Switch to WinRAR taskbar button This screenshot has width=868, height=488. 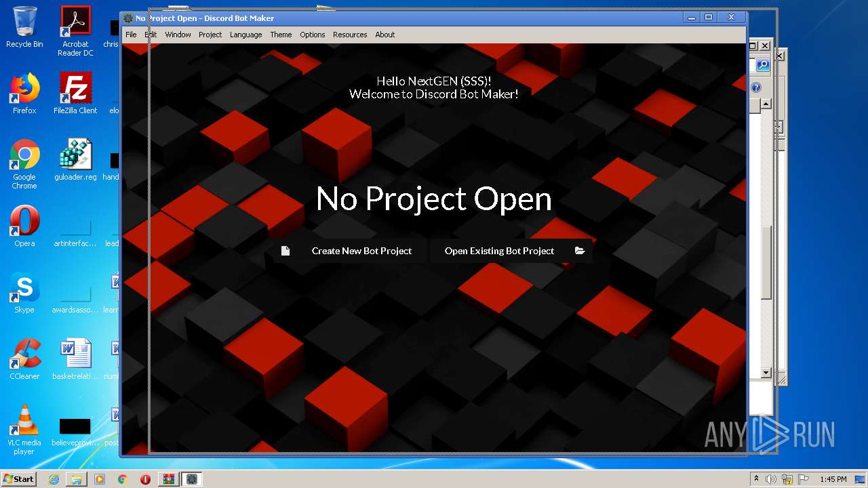168,479
